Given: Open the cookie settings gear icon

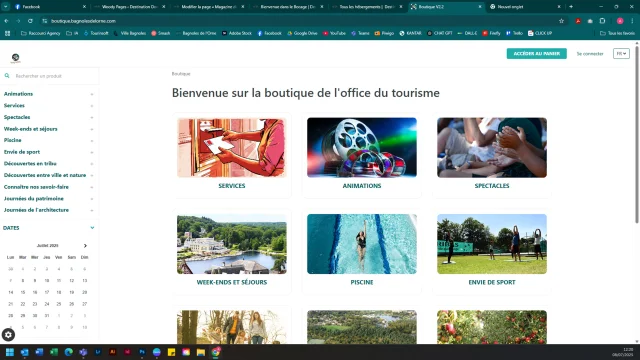Looking at the screenshot, I should [8, 335].
